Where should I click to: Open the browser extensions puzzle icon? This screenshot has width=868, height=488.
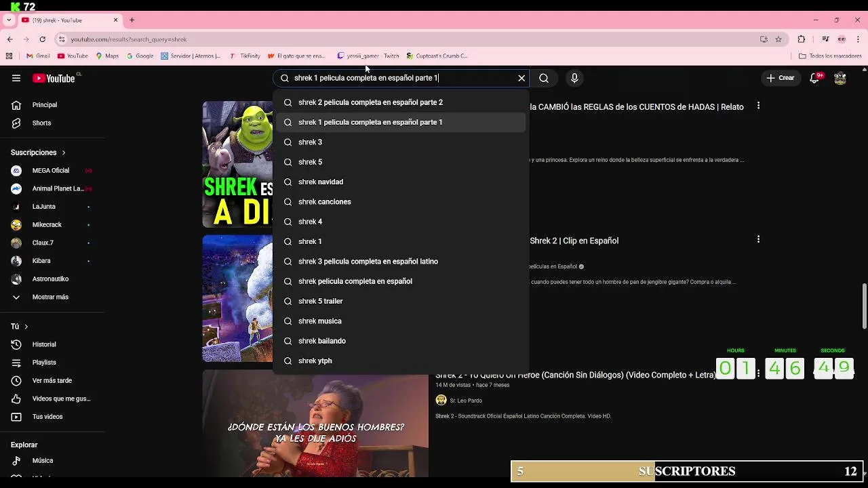(x=802, y=39)
